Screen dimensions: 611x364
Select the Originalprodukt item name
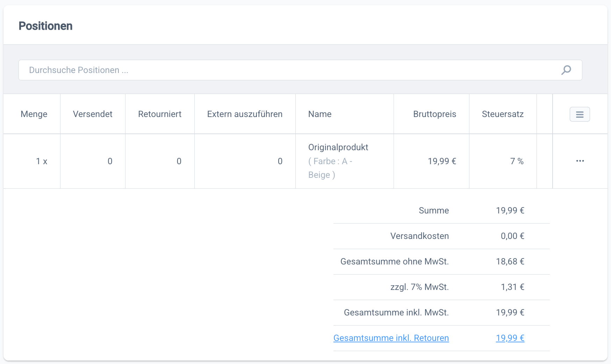click(338, 147)
